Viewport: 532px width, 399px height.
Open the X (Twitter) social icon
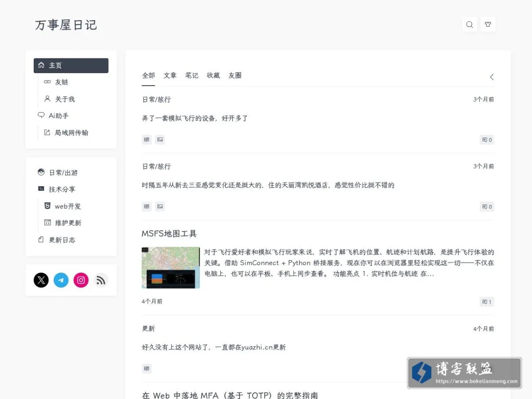[x=41, y=280]
